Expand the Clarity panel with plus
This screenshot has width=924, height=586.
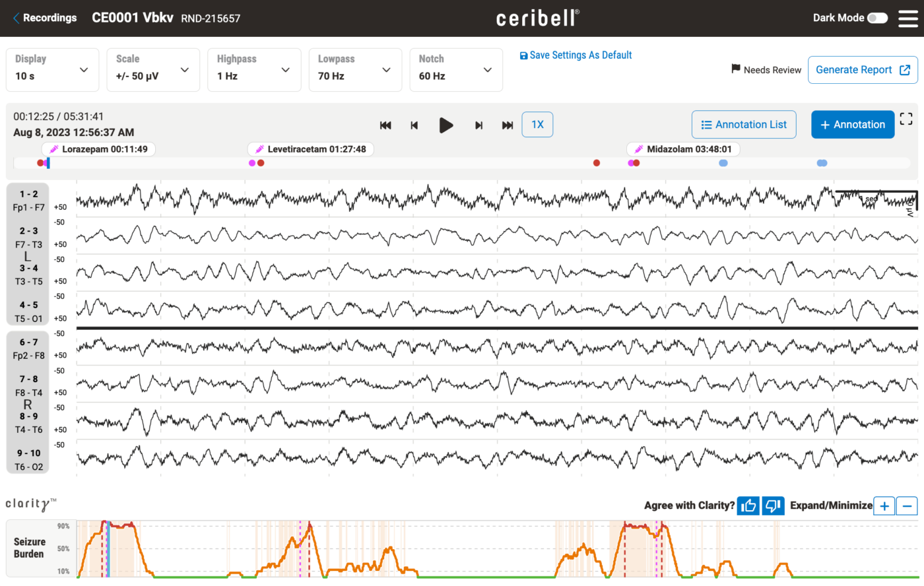pos(884,506)
